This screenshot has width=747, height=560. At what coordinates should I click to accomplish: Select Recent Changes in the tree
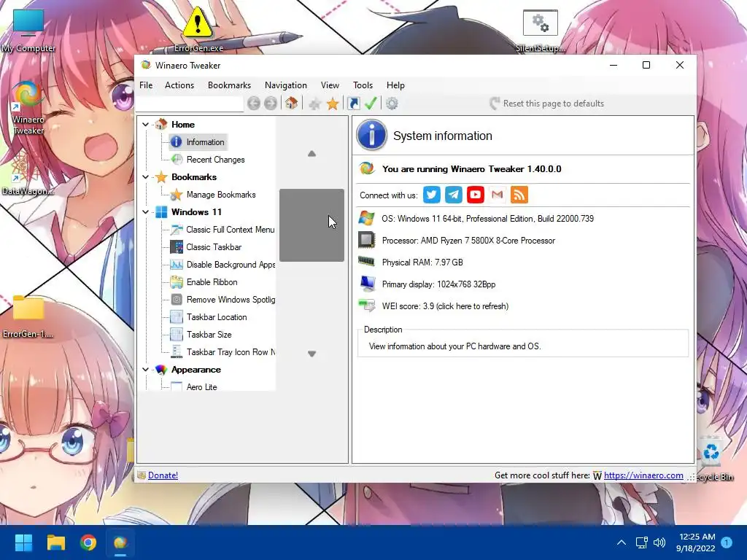click(215, 160)
